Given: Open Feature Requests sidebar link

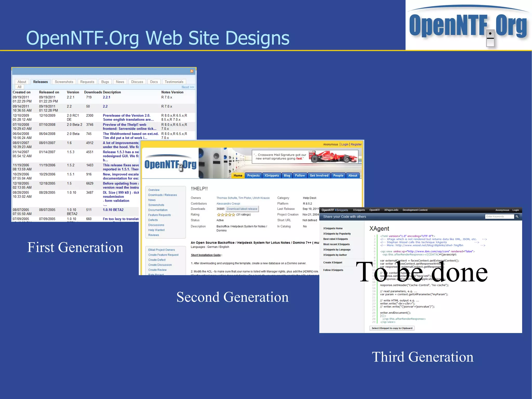Looking at the screenshot, I should [x=159, y=215].
